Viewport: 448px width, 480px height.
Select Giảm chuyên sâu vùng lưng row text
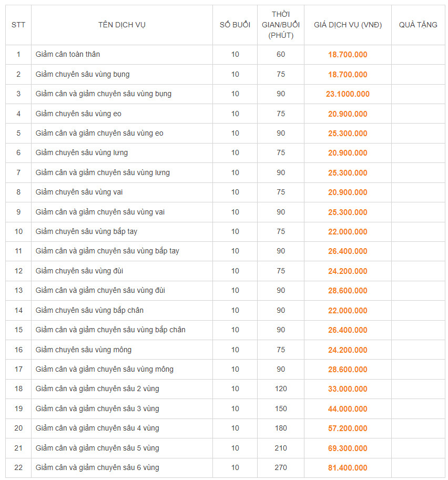[82, 153]
